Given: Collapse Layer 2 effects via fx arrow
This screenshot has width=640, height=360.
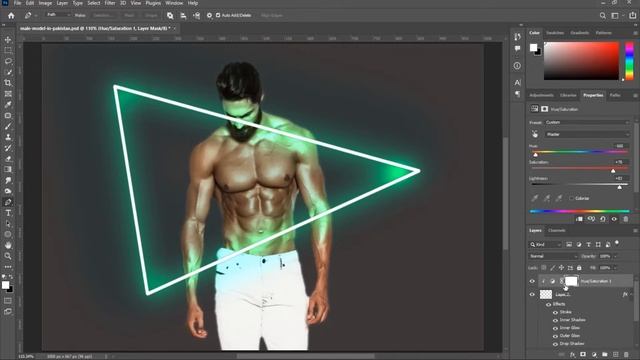Looking at the screenshot, I should (x=631, y=294).
